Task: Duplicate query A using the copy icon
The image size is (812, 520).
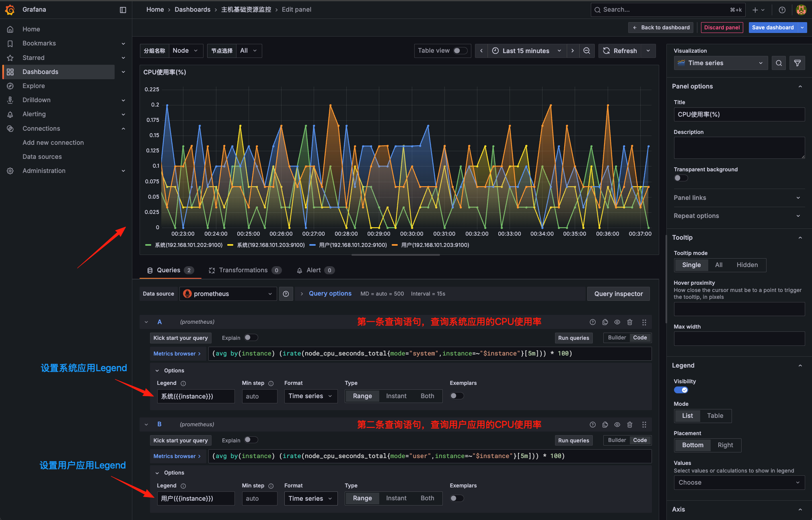Action: click(x=605, y=322)
